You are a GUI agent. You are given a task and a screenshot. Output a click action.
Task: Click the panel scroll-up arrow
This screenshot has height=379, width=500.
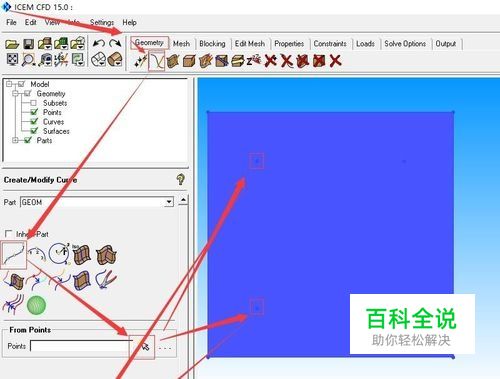[183, 201]
